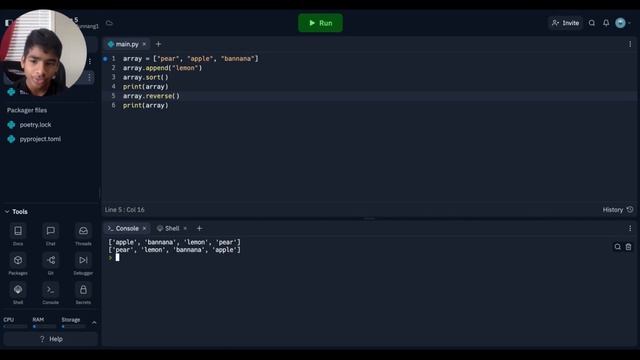Open the editor pane three-dot menu
Viewport: 640px width, 360px height.
click(x=630, y=44)
